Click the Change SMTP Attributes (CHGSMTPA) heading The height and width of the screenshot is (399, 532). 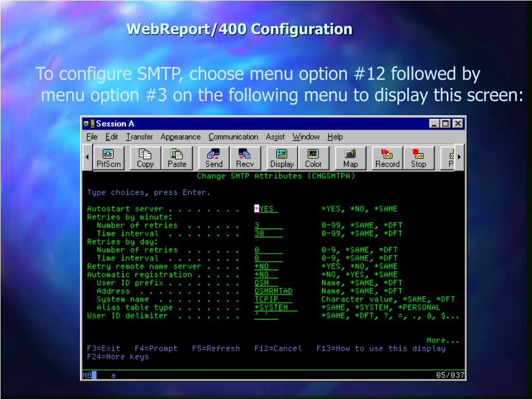[276, 176]
